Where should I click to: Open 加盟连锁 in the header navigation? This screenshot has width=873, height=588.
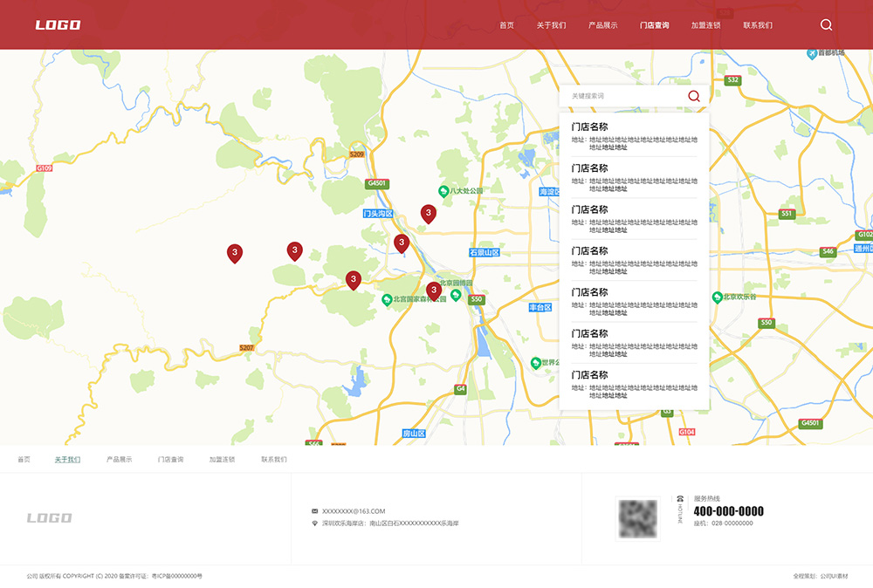point(706,25)
